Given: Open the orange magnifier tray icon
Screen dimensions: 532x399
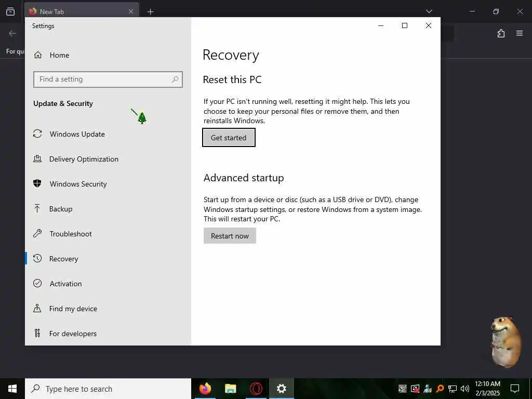Looking at the screenshot, I should pyautogui.click(x=440, y=389).
